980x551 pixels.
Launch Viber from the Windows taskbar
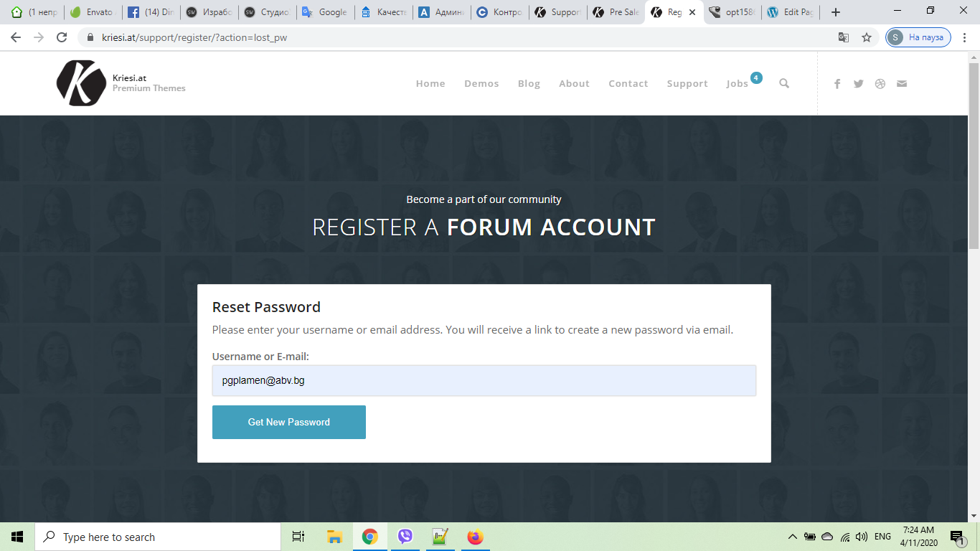click(405, 537)
